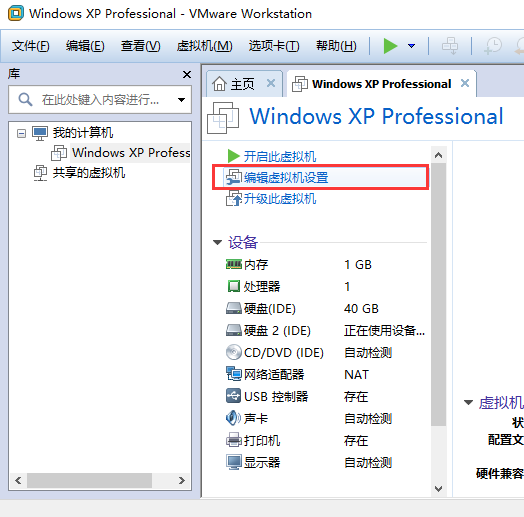Click the NAT network adapter value
The height and width of the screenshot is (517, 524).
tap(357, 375)
